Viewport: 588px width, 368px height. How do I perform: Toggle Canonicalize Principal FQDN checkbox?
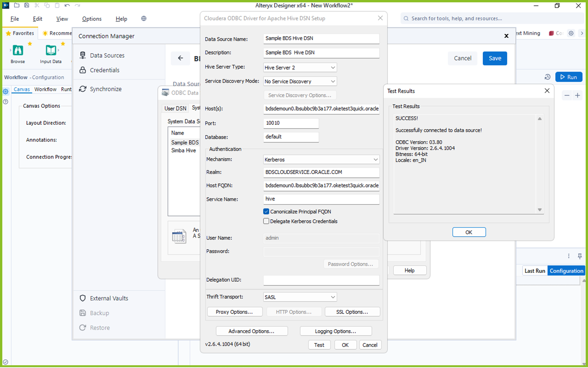[266, 211]
